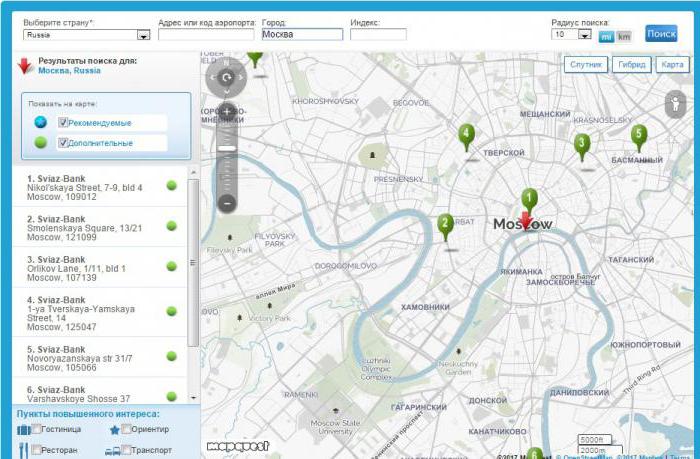
Task: Switch radius units to km
Action: pos(624,37)
